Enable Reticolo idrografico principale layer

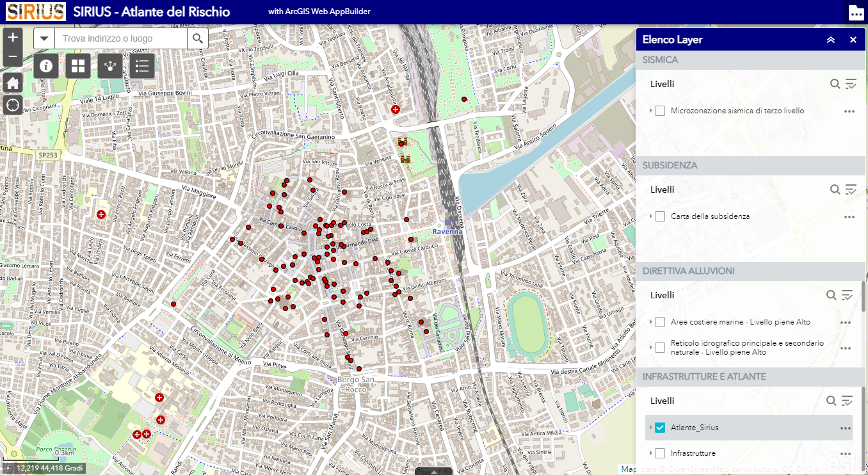660,348
